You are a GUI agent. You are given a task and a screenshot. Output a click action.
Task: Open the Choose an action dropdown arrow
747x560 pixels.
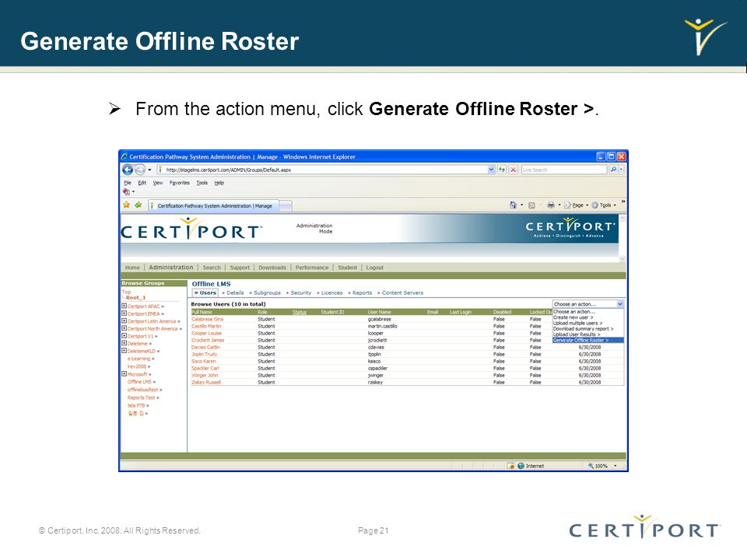[x=620, y=304]
